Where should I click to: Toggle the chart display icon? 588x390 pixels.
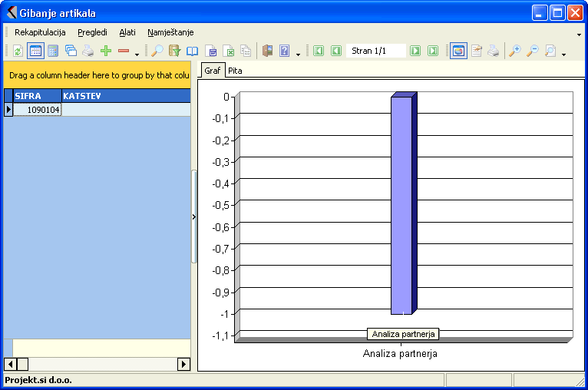tap(458, 51)
